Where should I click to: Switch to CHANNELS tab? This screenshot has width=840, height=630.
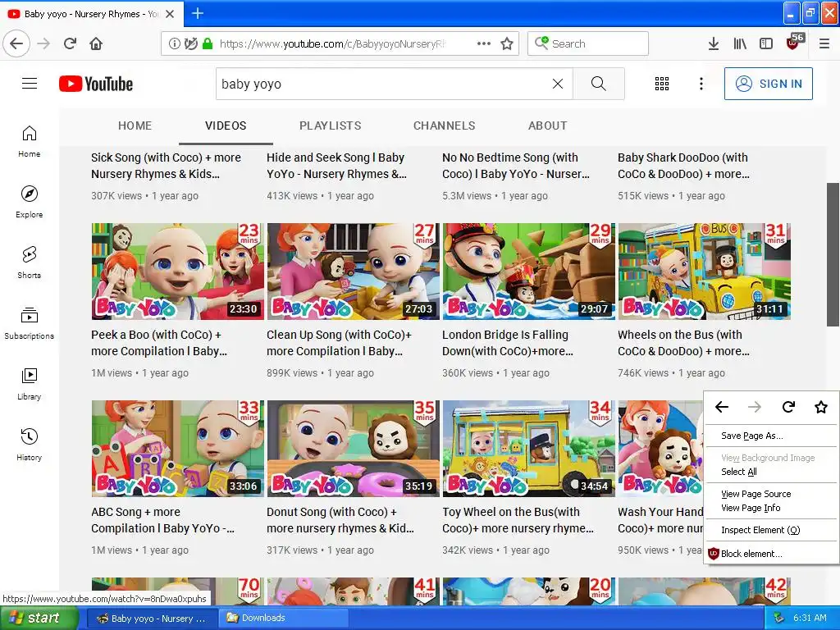[444, 126]
